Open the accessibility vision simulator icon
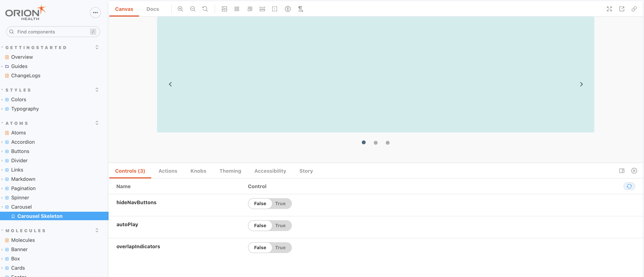This screenshot has width=644, height=277. pos(287,9)
